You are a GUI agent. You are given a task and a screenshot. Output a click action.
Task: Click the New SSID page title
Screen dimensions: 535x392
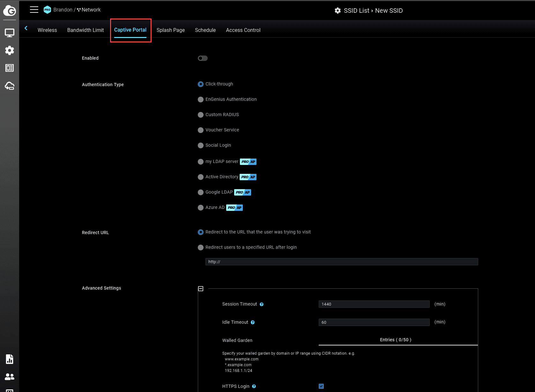tap(389, 11)
